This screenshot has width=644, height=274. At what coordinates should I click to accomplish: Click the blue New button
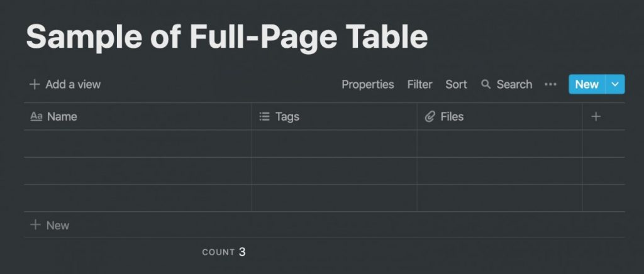[x=587, y=84]
